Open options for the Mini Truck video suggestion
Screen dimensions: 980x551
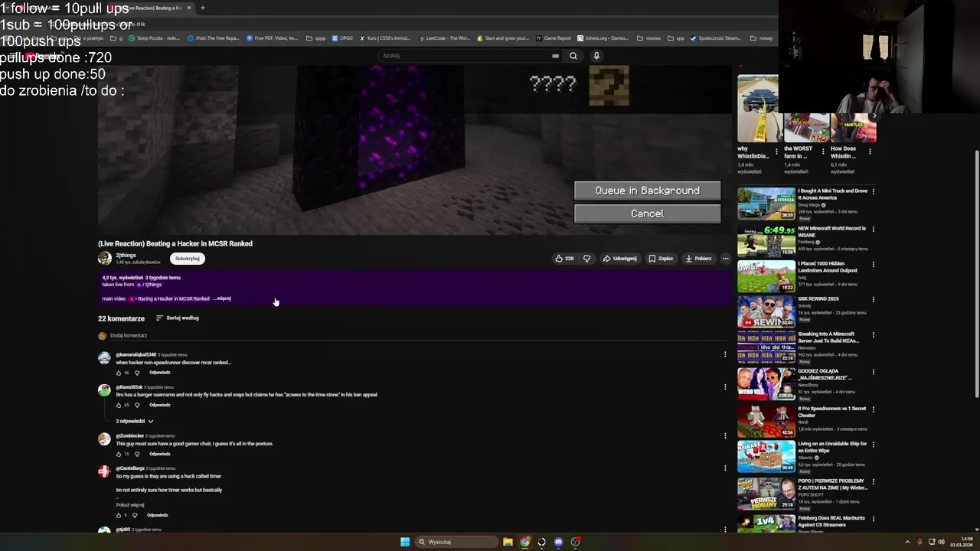point(873,191)
